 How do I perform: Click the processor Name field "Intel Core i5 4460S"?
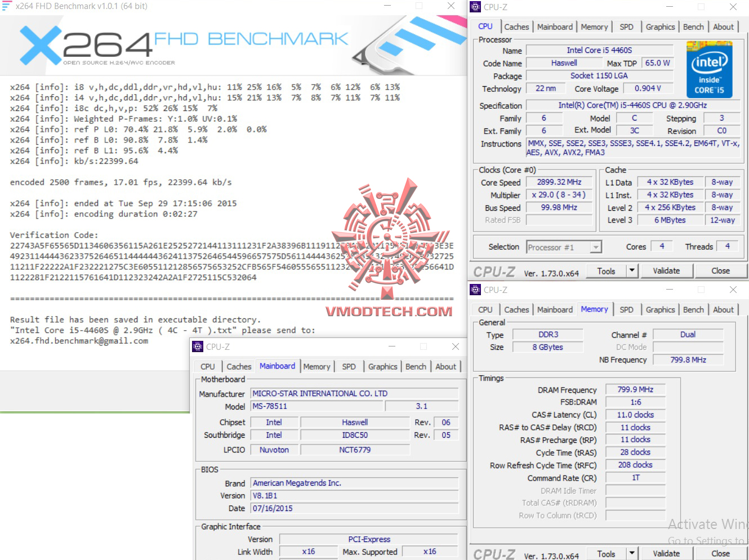point(599,50)
